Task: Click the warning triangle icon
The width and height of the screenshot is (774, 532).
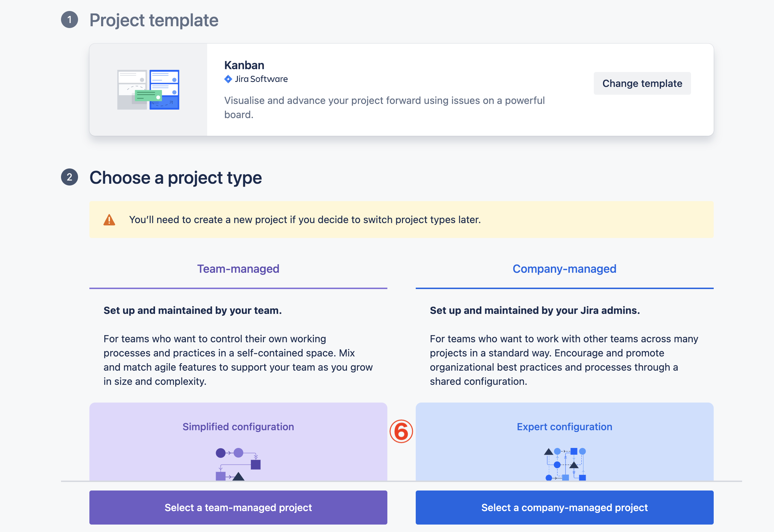Action: coord(109,220)
